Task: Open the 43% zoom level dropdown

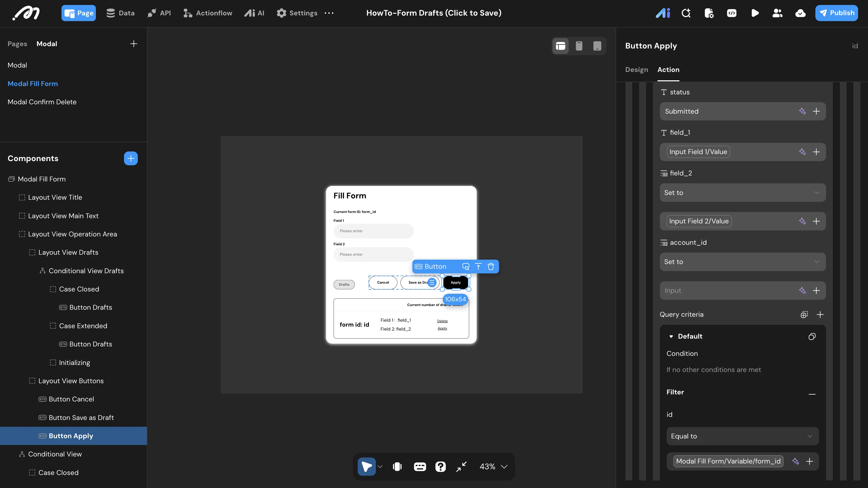Action: tap(493, 466)
